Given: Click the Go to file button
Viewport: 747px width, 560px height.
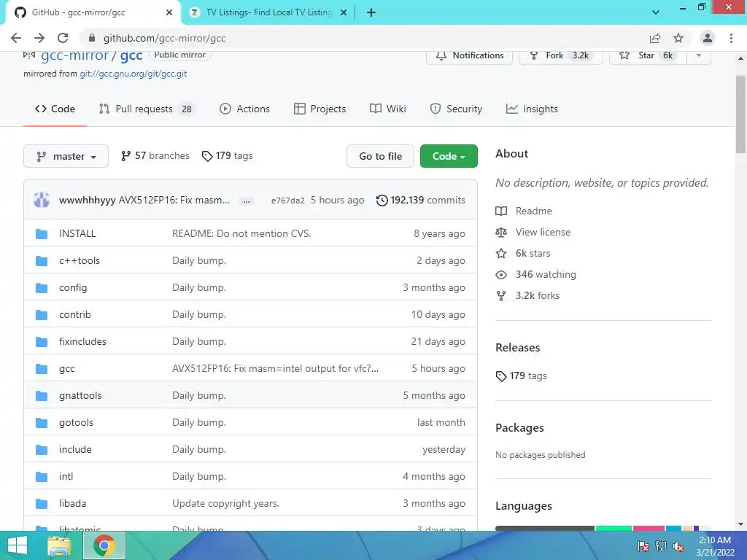Looking at the screenshot, I should tap(380, 156).
